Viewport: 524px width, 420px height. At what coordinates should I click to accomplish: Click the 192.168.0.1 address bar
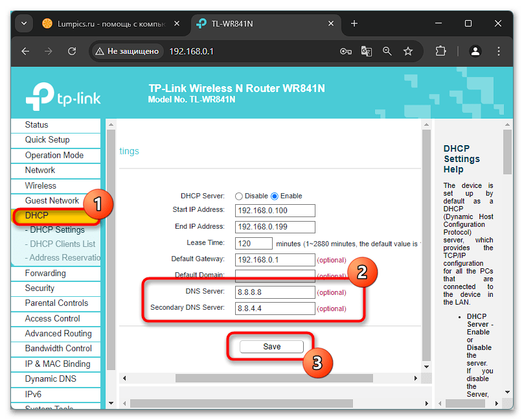191,51
